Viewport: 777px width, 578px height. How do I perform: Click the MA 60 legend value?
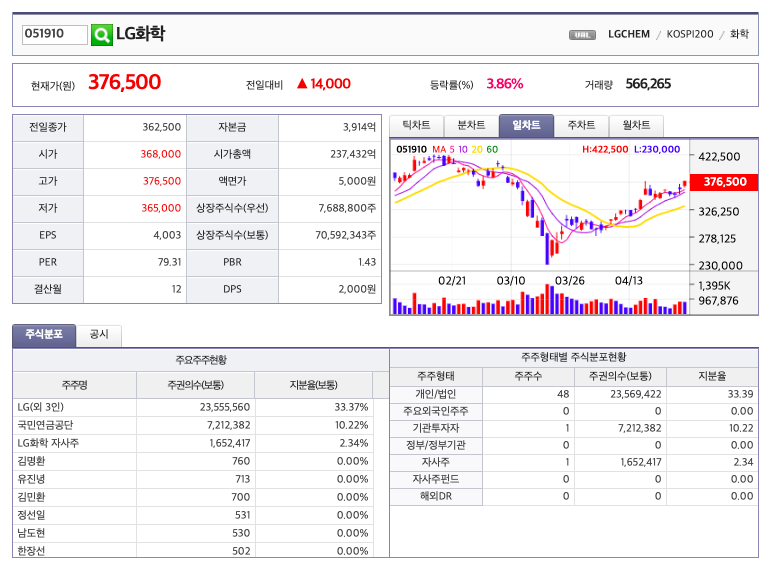492,150
